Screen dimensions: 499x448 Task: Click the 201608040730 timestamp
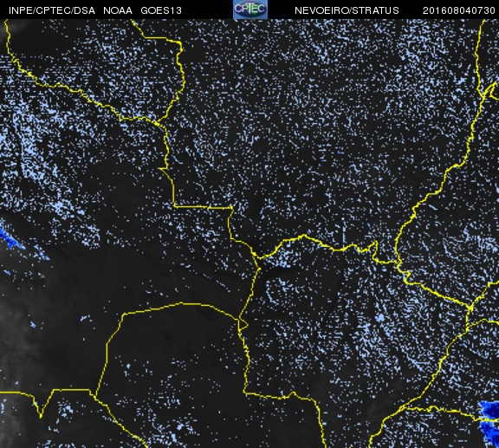click(x=458, y=10)
